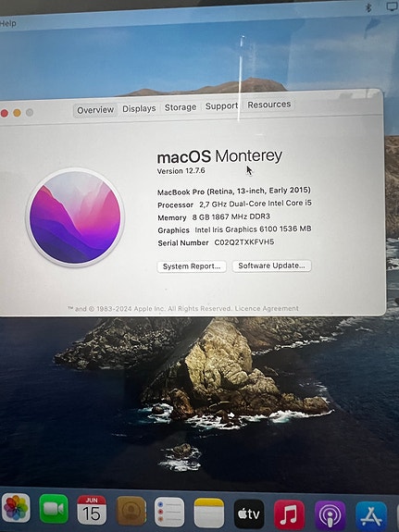Open the Calendar showing JUN 15

point(92,510)
